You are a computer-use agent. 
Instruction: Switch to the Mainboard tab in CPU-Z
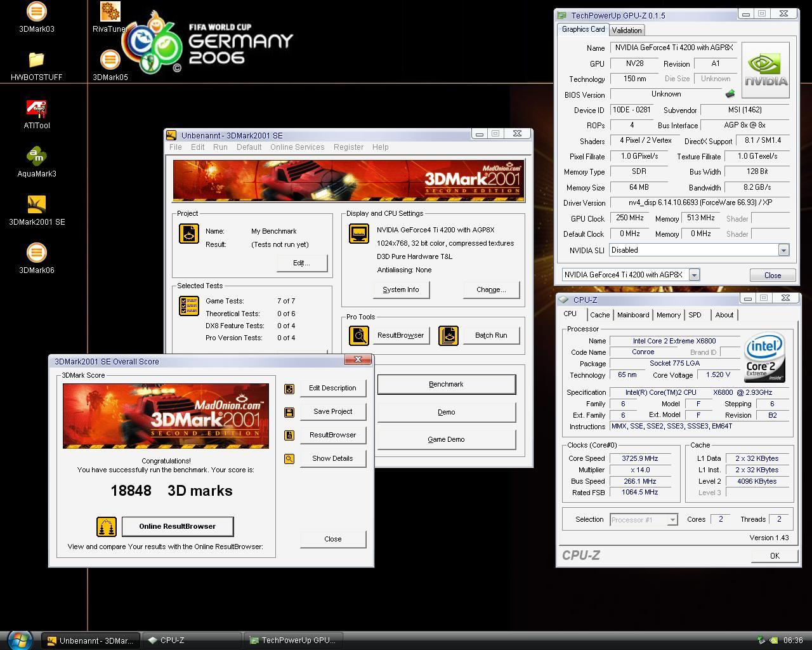tap(633, 315)
